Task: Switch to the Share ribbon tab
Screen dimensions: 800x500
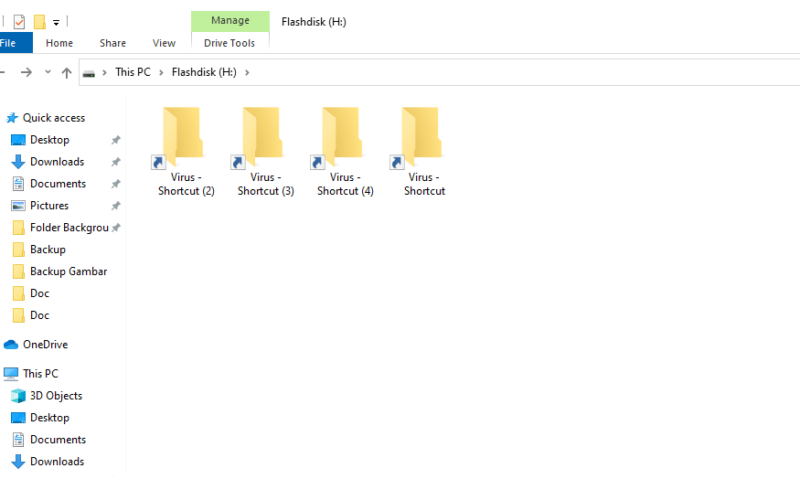Action: (113, 43)
